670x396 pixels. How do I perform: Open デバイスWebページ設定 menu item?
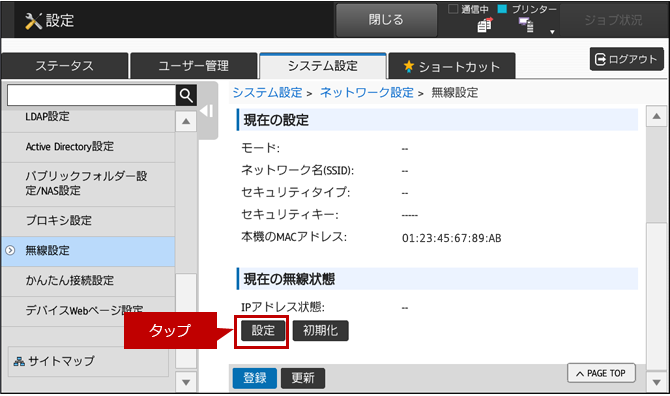[88, 311]
